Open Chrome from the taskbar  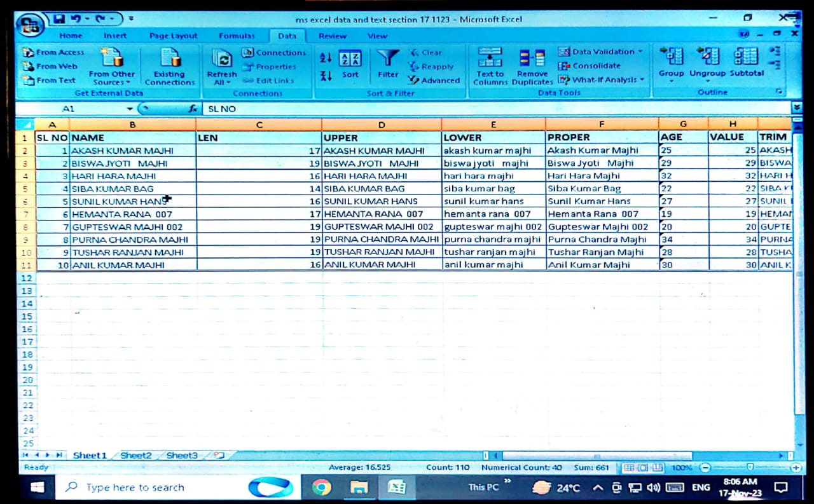321,487
